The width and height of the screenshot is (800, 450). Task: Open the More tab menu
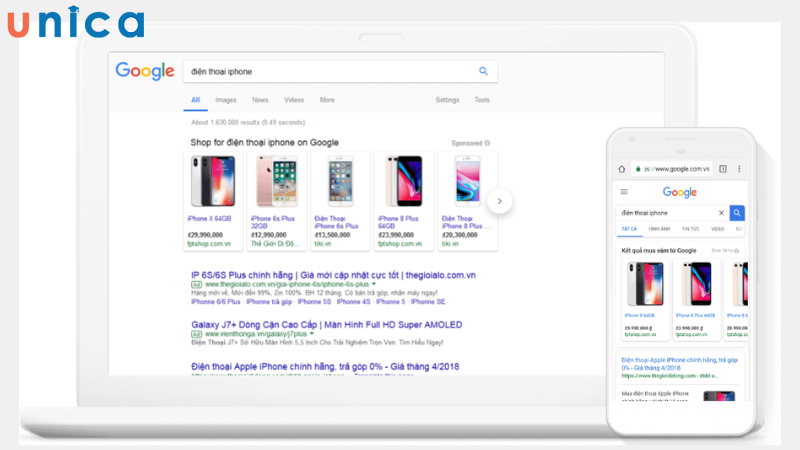[327, 100]
